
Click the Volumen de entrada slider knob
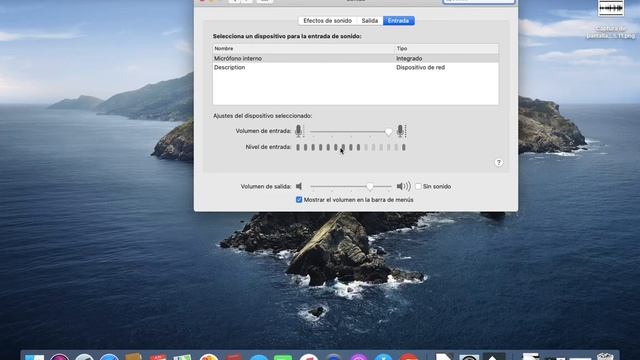388,131
